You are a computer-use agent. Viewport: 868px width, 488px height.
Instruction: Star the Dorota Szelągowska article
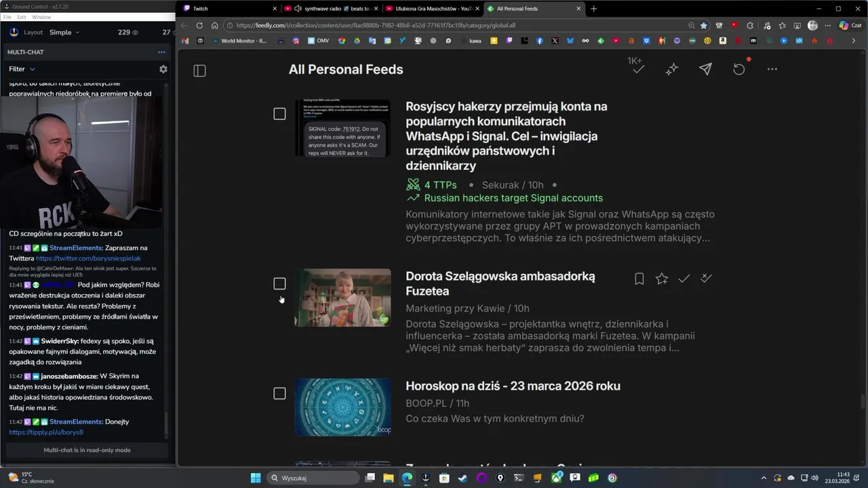pyautogui.click(x=662, y=279)
